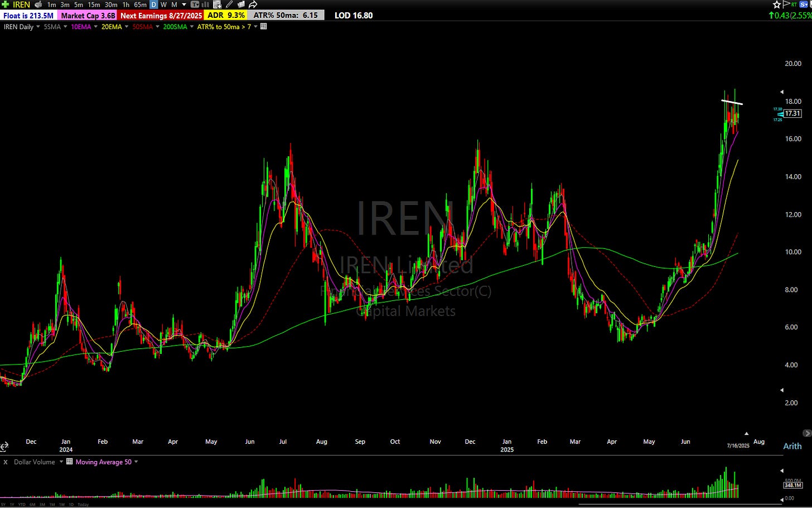Viewport: 812px width, 508px height.
Task: Click the 17.31 current price marker
Action: click(x=792, y=113)
